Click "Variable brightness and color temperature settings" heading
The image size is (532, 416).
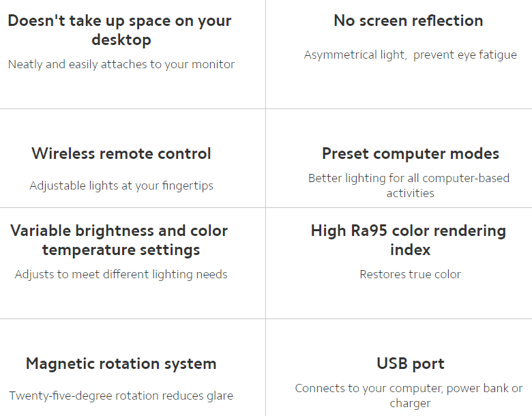(x=119, y=240)
